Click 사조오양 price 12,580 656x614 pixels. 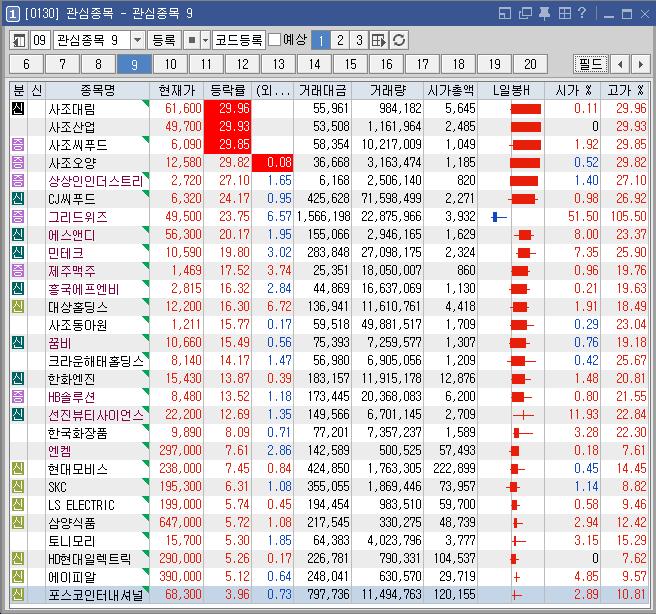tap(183, 162)
